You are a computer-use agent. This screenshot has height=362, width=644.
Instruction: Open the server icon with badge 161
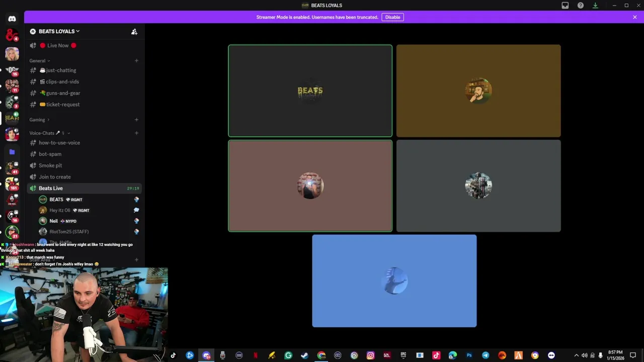pyautogui.click(x=12, y=184)
